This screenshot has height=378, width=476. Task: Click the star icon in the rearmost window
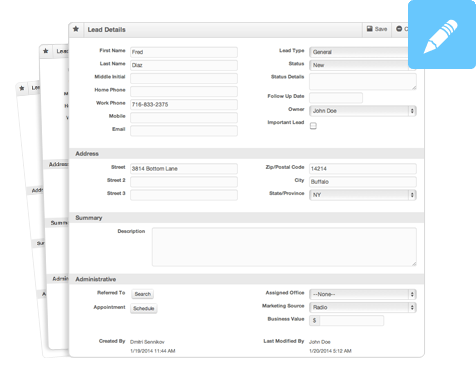point(22,88)
